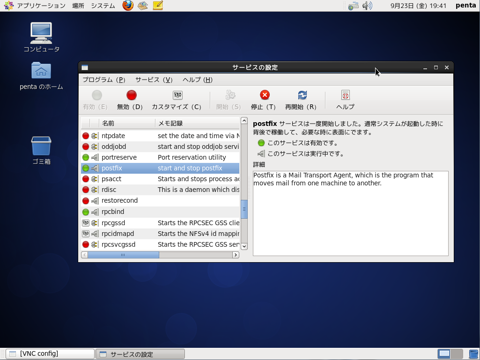Sort by the メモ記録 column header
This screenshot has height=360, width=480.
197,123
